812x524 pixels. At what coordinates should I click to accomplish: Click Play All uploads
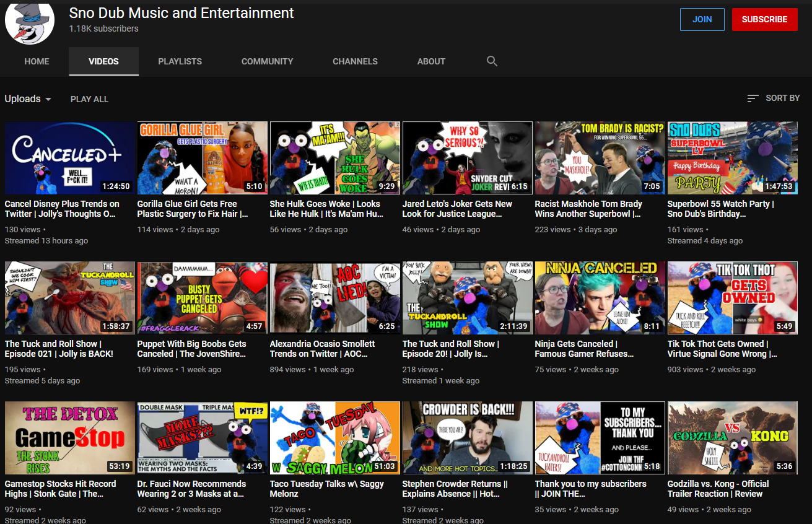coord(89,99)
